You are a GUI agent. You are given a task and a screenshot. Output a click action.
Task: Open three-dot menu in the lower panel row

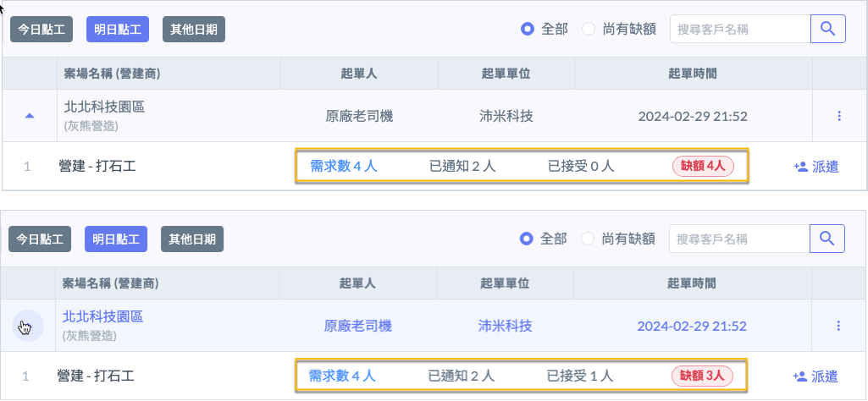838,326
